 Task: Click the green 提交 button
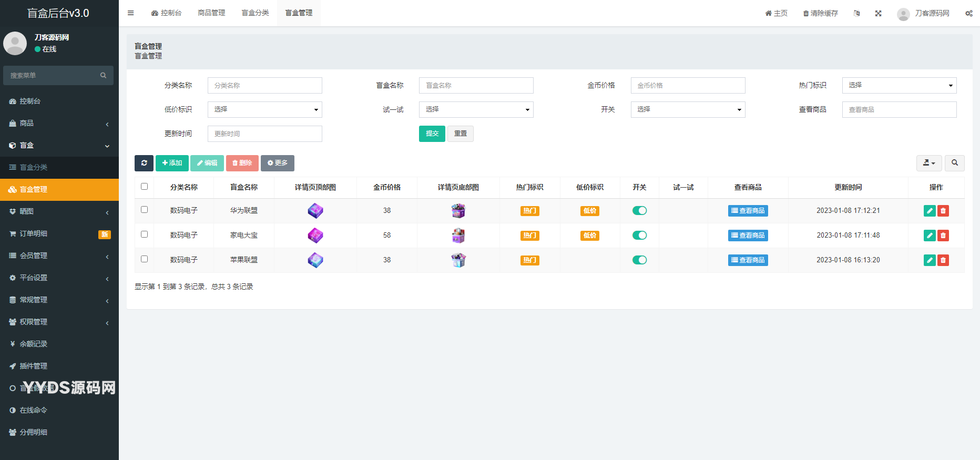[432, 134]
